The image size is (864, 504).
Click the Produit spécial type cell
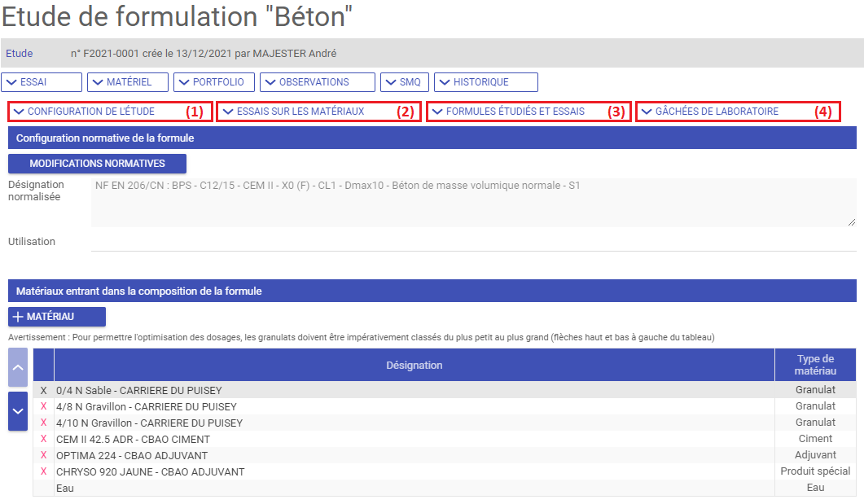point(815,471)
